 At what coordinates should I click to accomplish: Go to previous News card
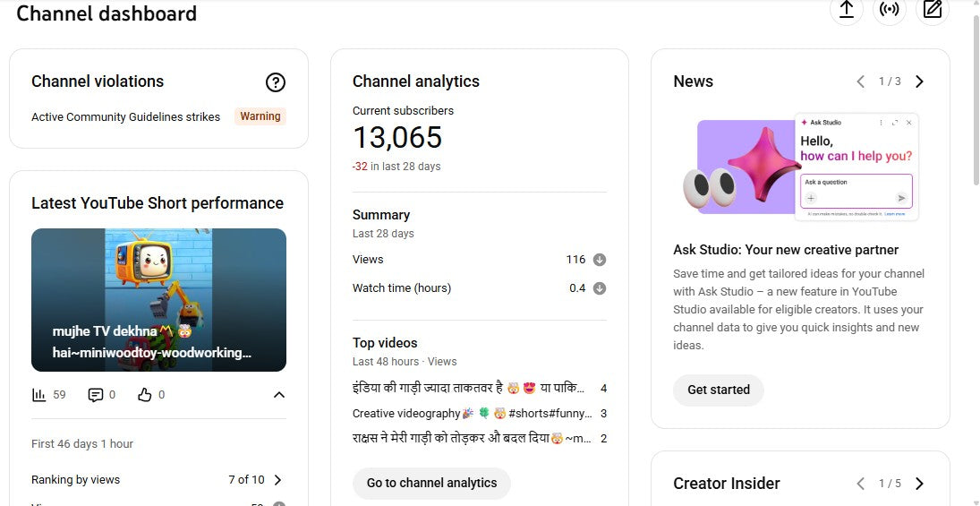tap(861, 81)
